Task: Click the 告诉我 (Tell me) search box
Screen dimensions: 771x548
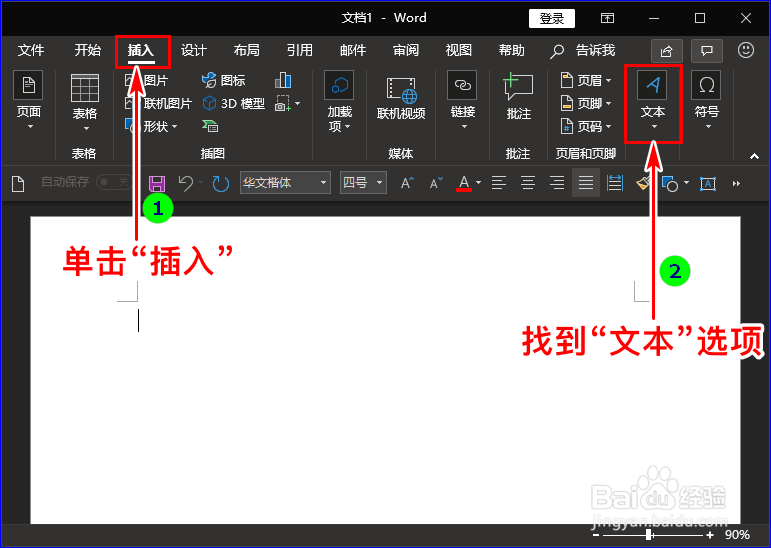Action: click(x=583, y=50)
